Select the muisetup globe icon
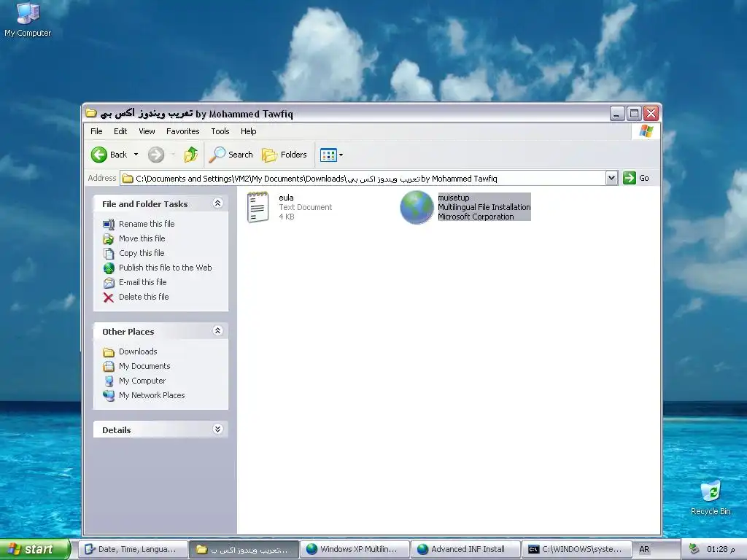The width and height of the screenshot is (747, 560). click(417, 207)
